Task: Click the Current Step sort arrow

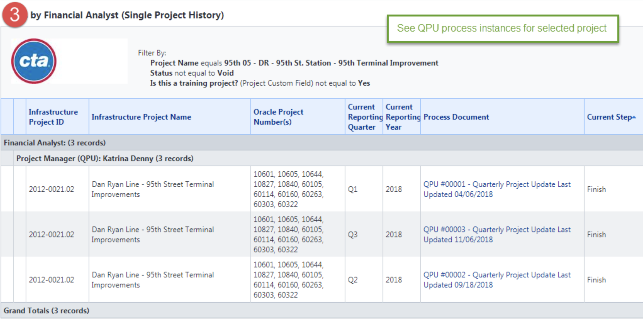Action: click(x=634, y=117)
